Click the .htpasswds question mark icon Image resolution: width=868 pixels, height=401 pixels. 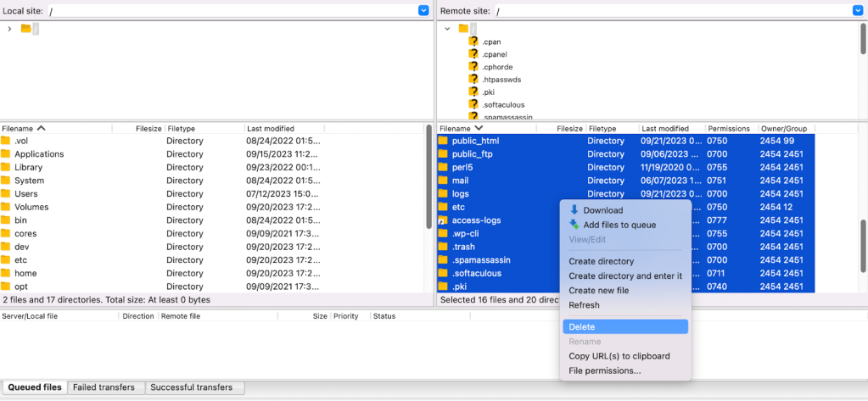tap(473, 79)
